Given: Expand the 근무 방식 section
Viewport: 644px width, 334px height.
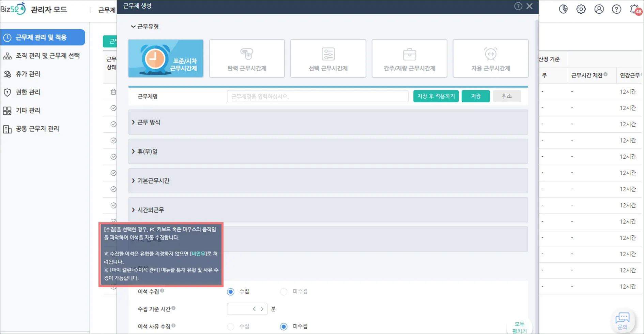Looking at the screenshot, I should click(328, 122).
